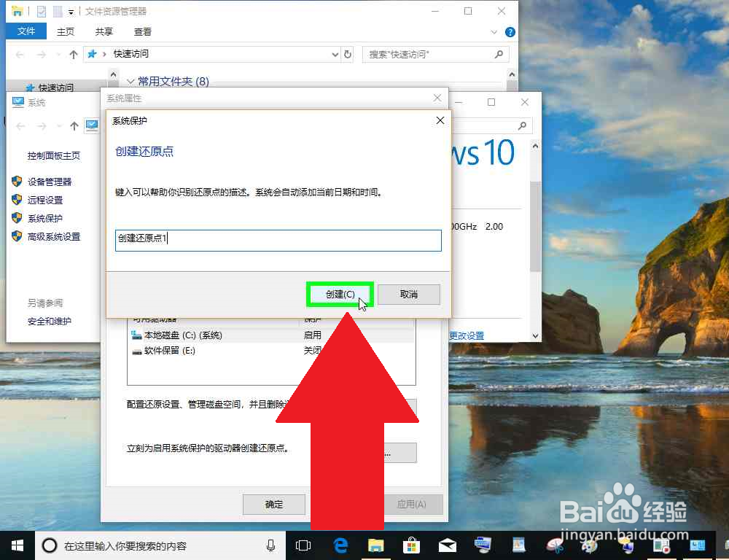Click the microphone icon in the search box

click(270, 545)
